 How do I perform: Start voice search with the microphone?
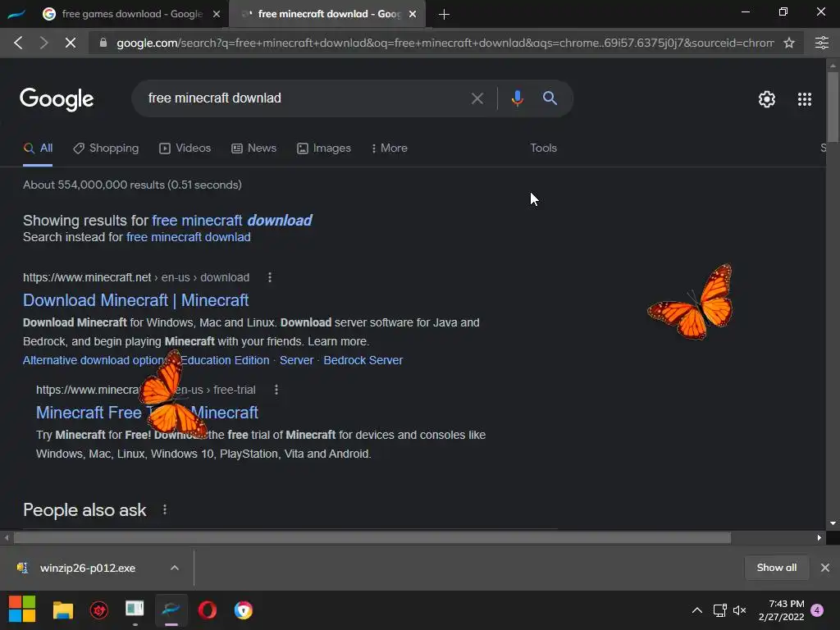(517, 98)
